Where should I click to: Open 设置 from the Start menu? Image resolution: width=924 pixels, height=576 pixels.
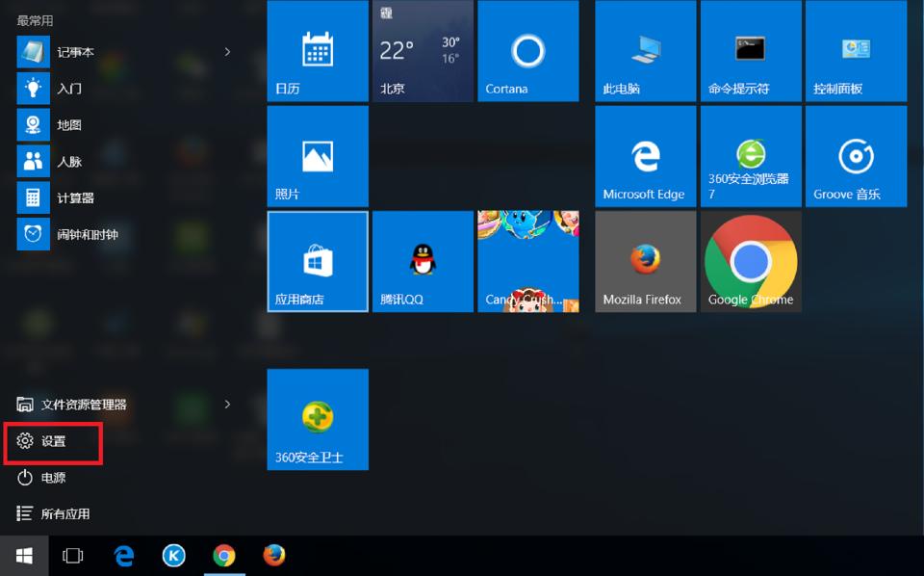pos(54,441)
